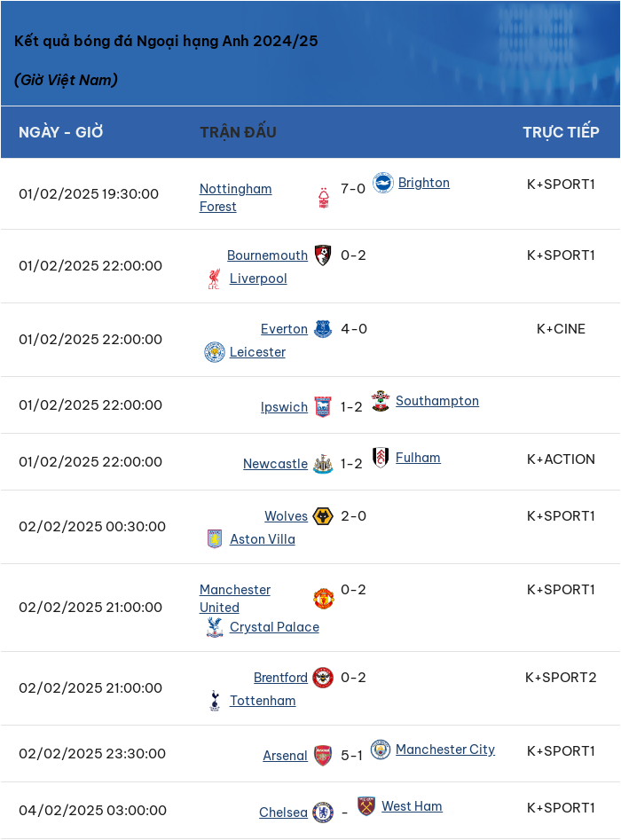
Task: Open the Manchester City team link
Action: pyautogui.click(x=445, y=750)
